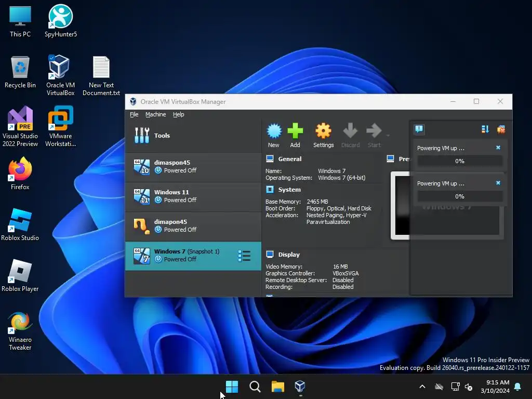
Task: Click System section chip icon
Action: [270, 190]
